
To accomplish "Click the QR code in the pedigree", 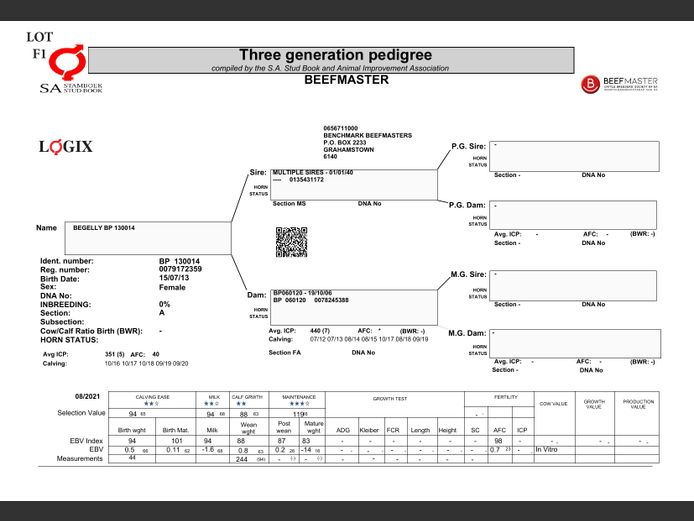I will [291, 242].
